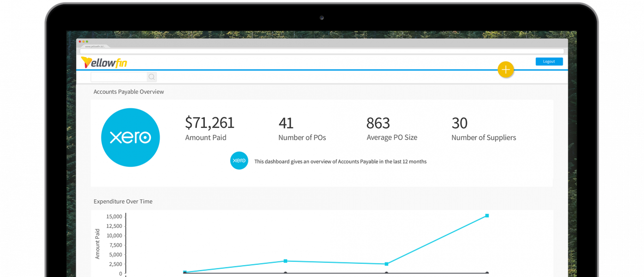This screenshot has width=644, height=277.
Task: Select the Amount Paid KPI value
Action: pyautogui.click(x=209, y=122)
